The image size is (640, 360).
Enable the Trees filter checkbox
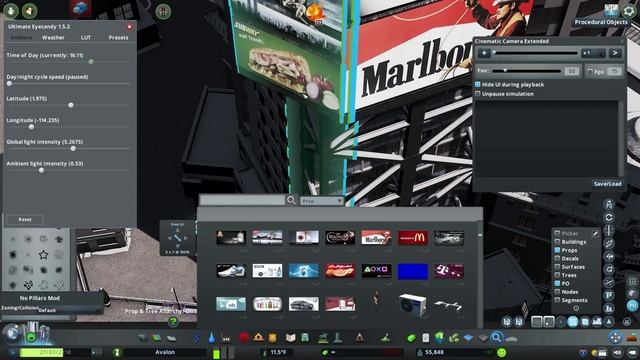pos(557,275)
